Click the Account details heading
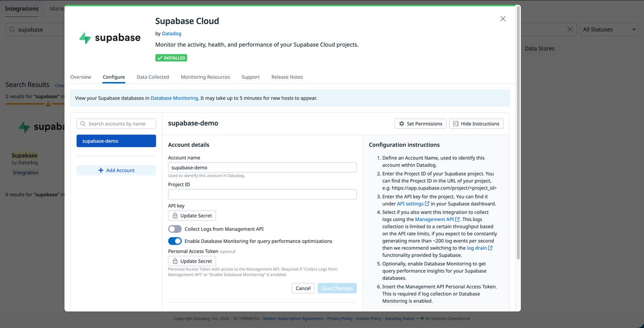The width and height of the screenshot is (644, 328). point(189,145)
